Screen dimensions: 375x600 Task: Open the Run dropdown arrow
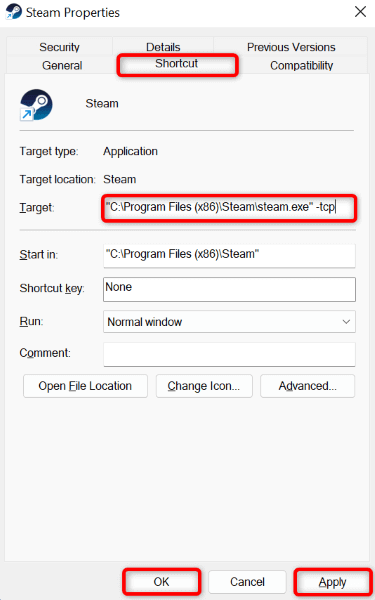[346, 322]
